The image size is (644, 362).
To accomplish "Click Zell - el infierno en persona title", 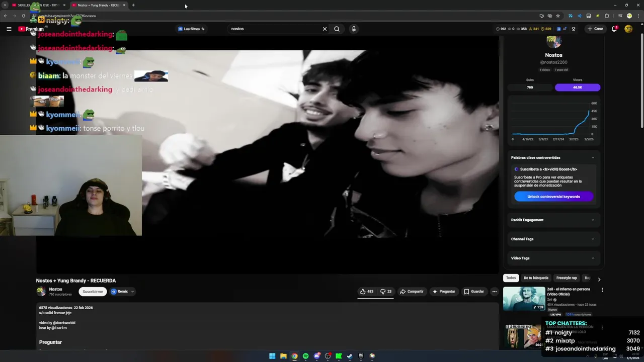I will coord(569,292).
